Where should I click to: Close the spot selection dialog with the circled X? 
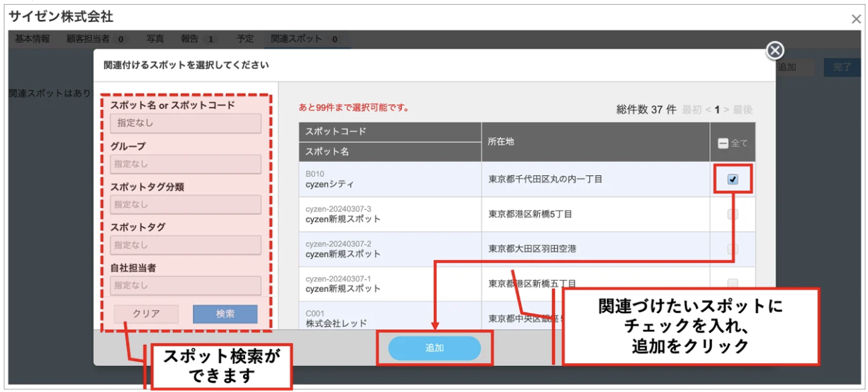point(775,51)
